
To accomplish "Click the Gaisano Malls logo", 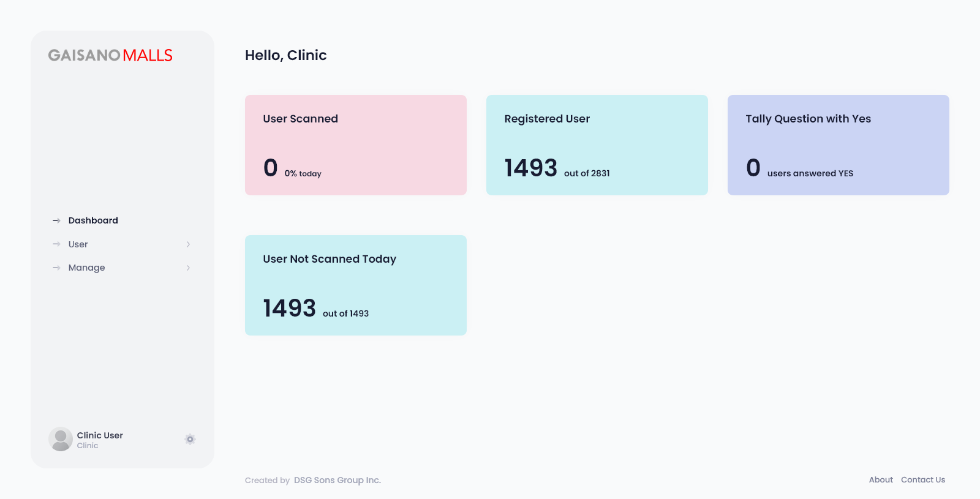I will point(110,55).
